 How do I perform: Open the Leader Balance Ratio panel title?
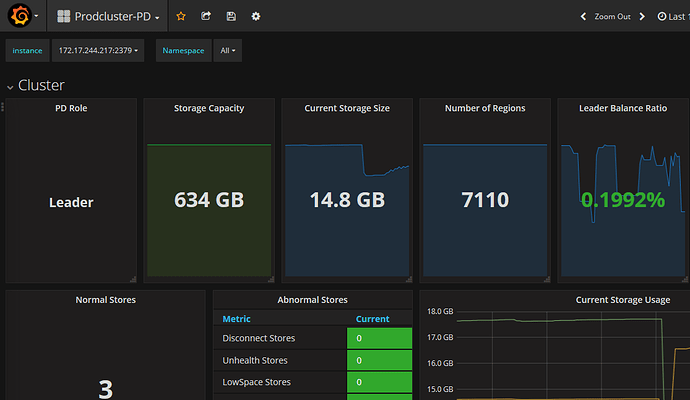622,108
